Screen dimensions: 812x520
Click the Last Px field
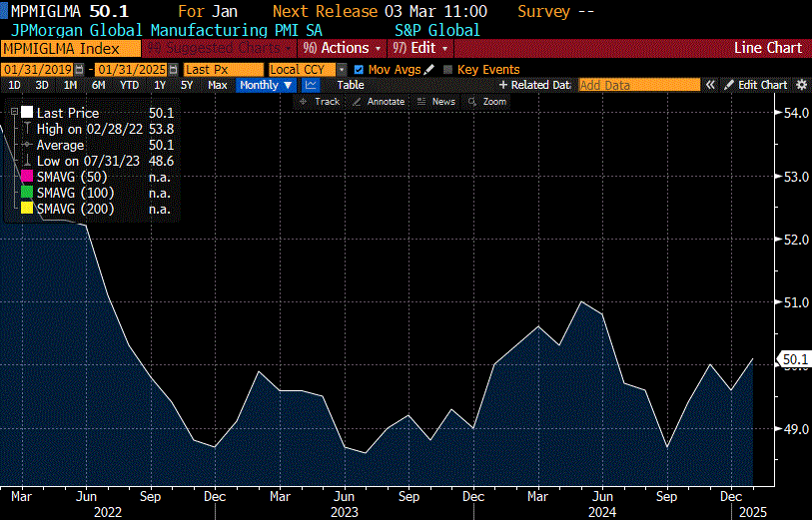pos(224,69)
